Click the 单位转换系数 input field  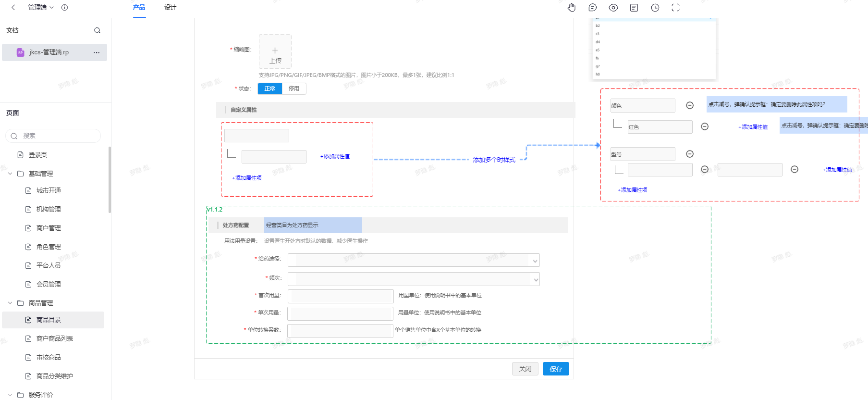coord(341,331)
